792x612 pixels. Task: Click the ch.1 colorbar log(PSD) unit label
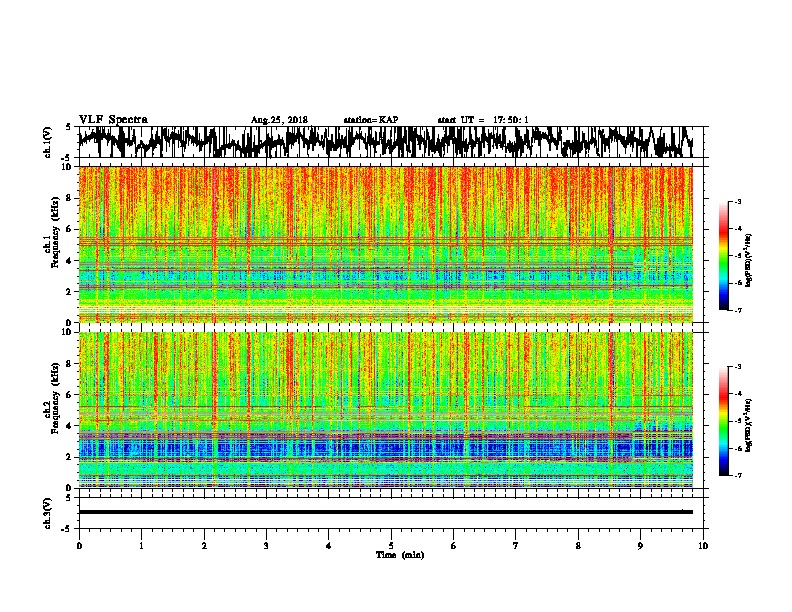tap(749, 261)
